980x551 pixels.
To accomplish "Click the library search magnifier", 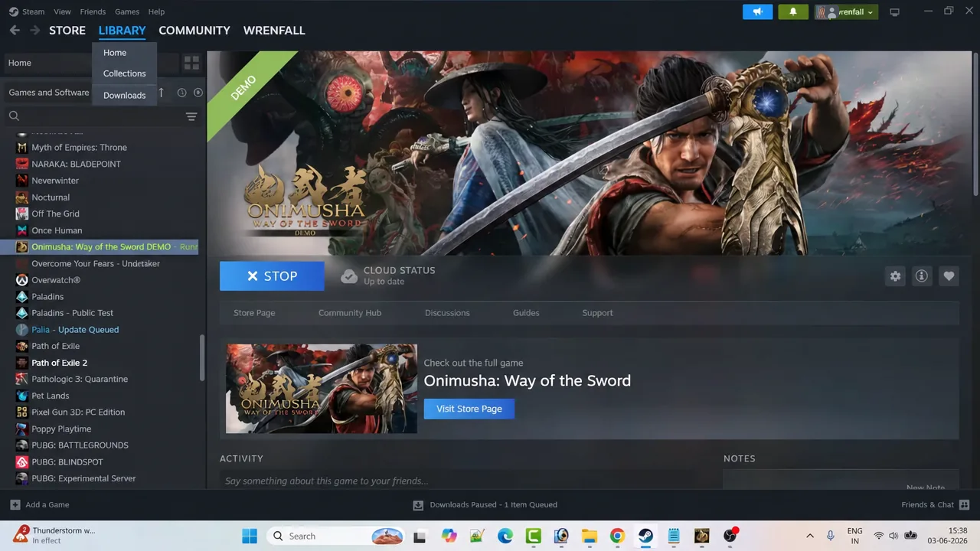I will point(14,116).
